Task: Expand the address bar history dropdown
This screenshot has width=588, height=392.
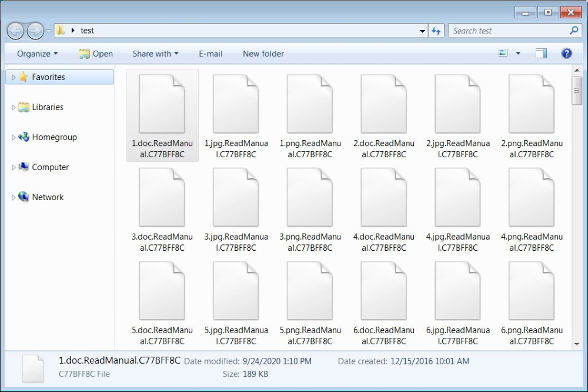Action: pos(423,31)
